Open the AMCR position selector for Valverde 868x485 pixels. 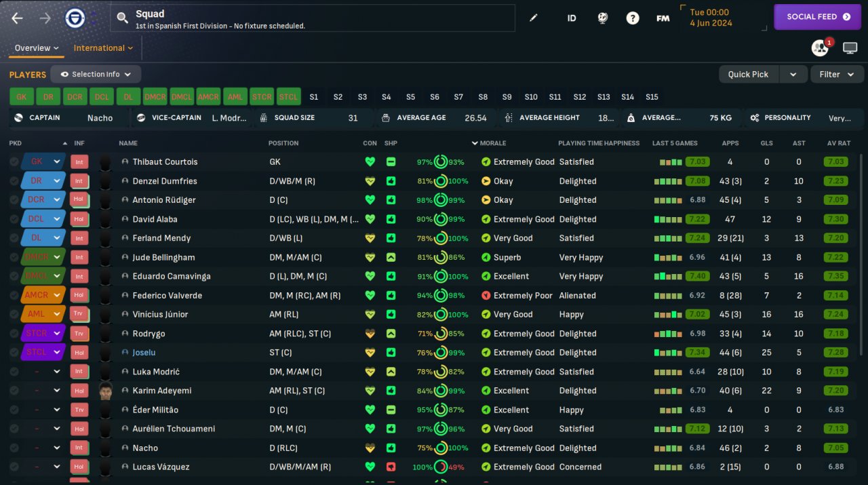point(44,296)
